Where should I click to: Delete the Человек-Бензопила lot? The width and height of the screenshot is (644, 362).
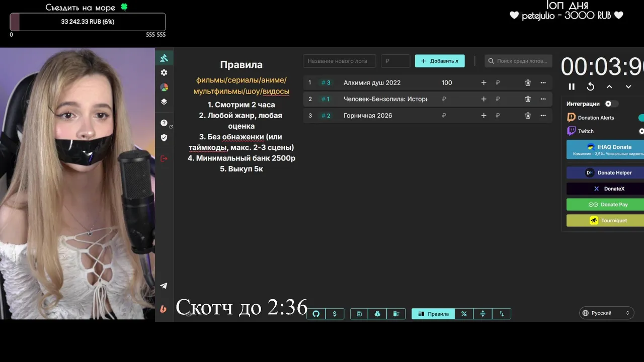click(528, 100)
